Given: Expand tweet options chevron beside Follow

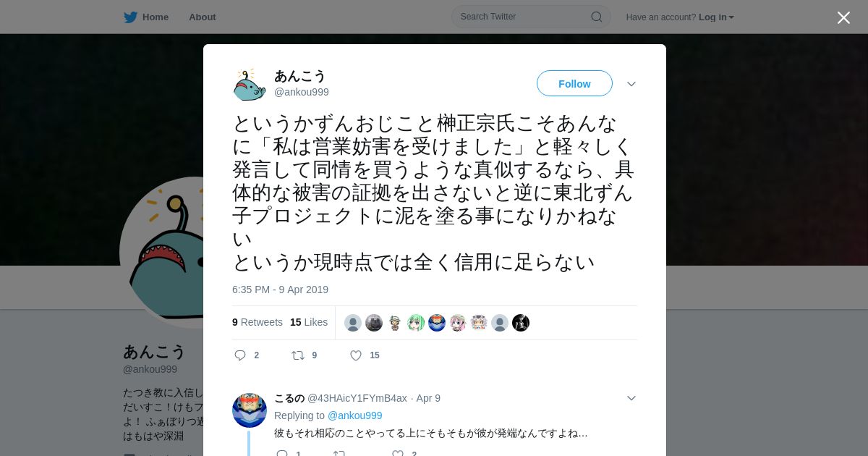Looking at the screenshot, I should [x=631, y=84].
